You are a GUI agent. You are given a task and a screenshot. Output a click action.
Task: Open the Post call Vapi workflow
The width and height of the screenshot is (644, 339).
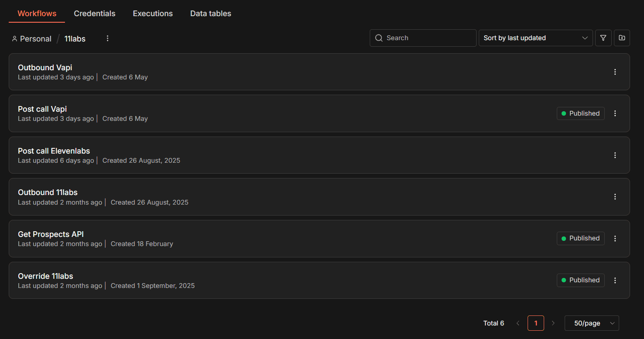click(x=319, y=113)
